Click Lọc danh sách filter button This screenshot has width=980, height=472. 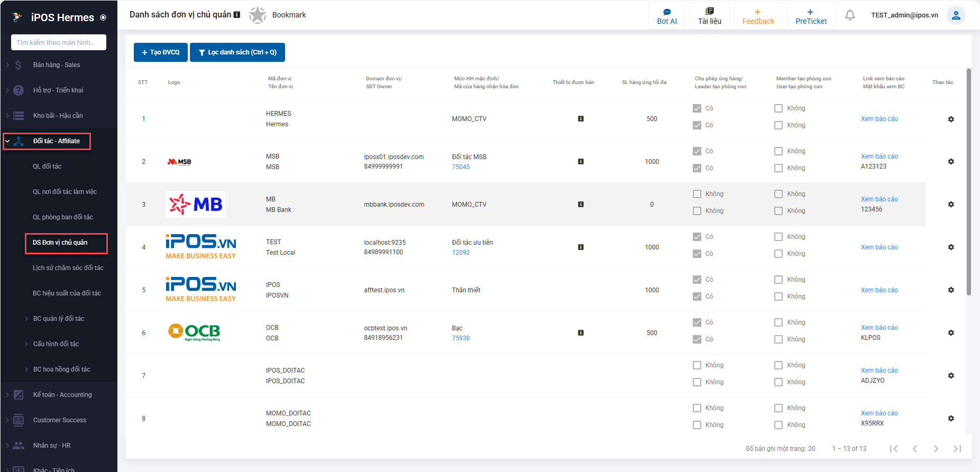(237, 52)
